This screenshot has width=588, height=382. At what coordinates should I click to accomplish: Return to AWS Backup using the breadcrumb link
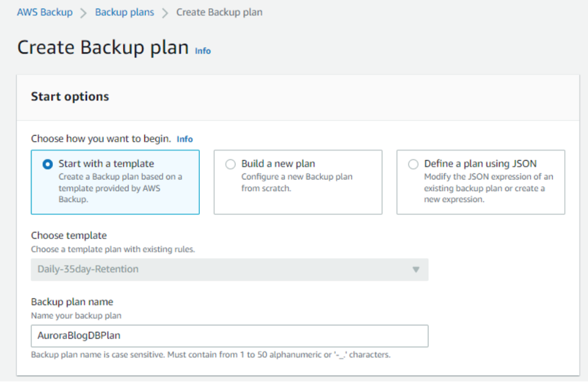coord(45,11)
